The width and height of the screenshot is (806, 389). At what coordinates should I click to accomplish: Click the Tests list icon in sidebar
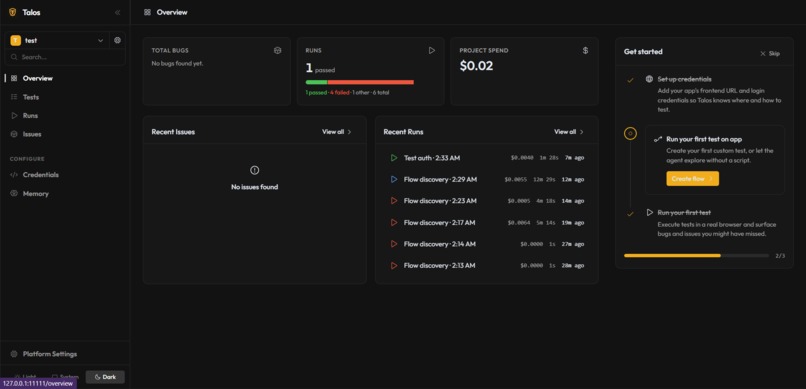coord(14,97)
